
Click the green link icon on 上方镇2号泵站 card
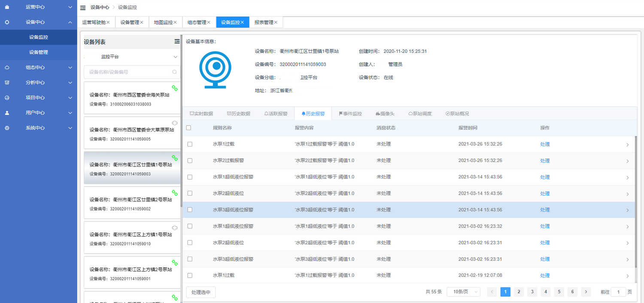pyautogui.click(x=175, y=263)
